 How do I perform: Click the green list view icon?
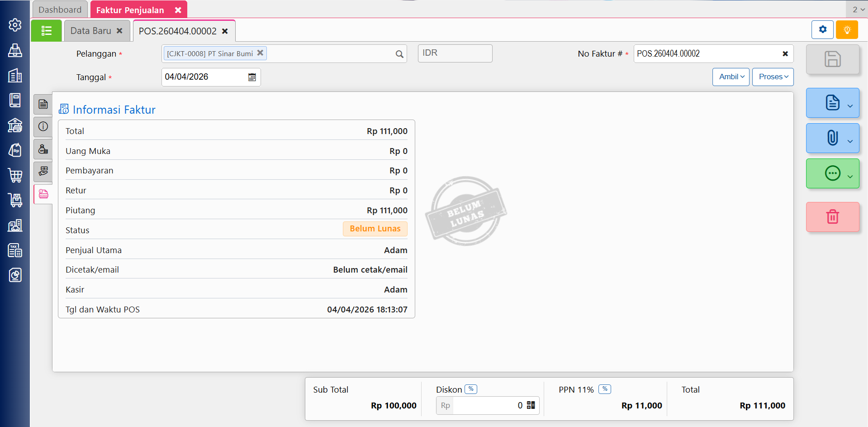click(46, 31)
